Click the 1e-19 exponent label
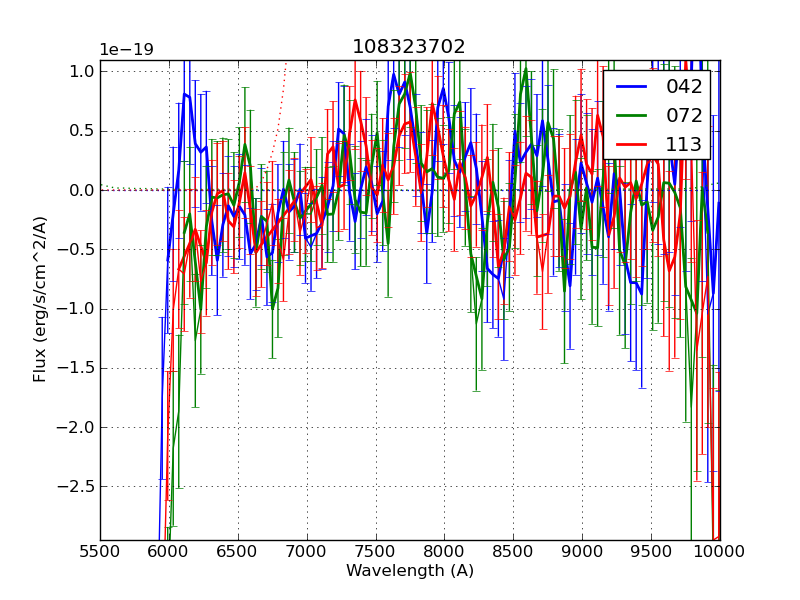Screen dimensions: 800x600 (126, 50)
